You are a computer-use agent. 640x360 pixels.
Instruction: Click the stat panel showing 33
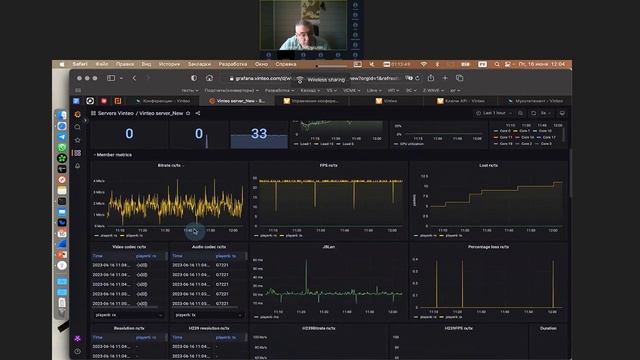(259, 134)
